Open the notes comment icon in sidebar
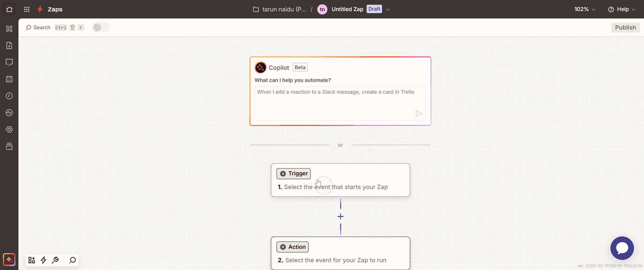This screenshot has width=644, height=270. pyautogui.click(x=9, y=62)
